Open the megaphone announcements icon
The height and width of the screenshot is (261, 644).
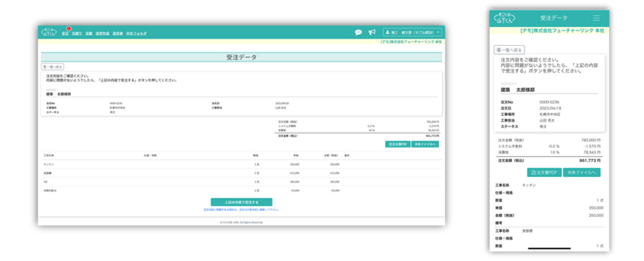372,32
